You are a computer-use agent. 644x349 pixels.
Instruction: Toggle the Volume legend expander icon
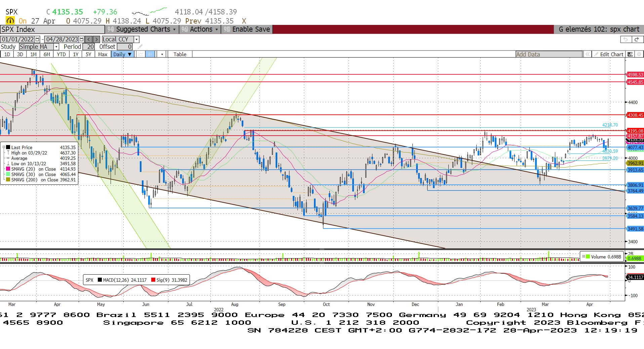[x=583, y=256]
